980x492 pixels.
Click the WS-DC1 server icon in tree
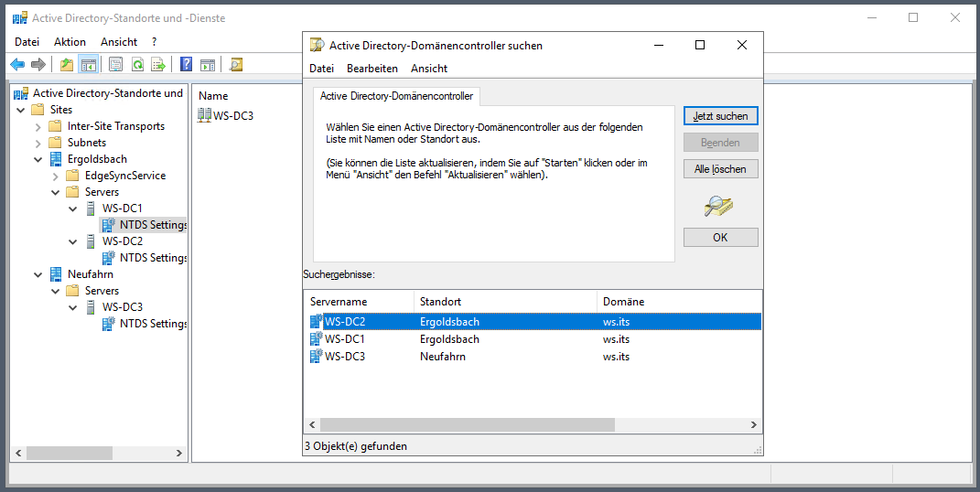pos(91,208)
